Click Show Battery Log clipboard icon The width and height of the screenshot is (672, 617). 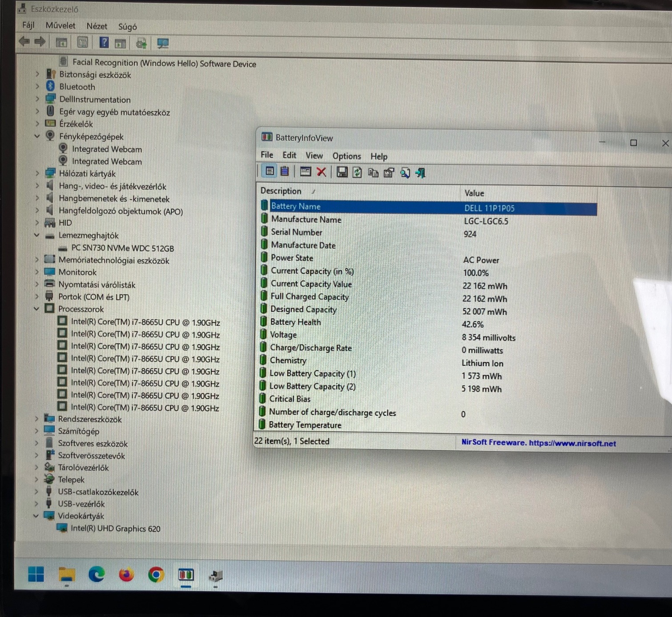[285, 172]
